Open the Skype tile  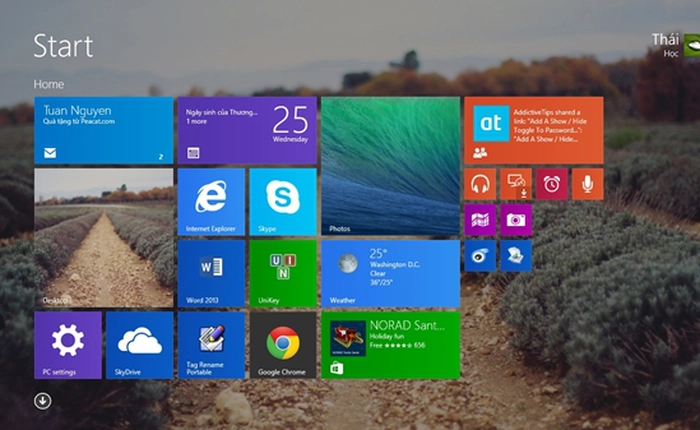click(283, 202)
